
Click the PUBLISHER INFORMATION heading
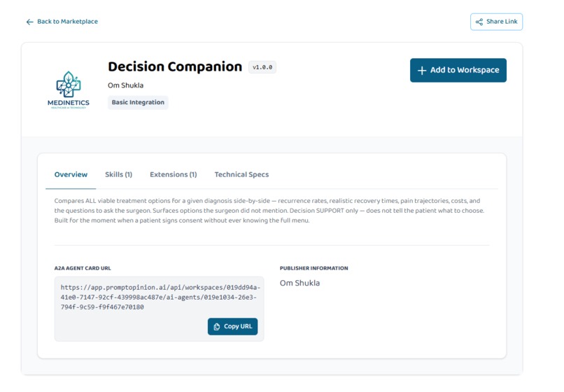click(313, 268)
